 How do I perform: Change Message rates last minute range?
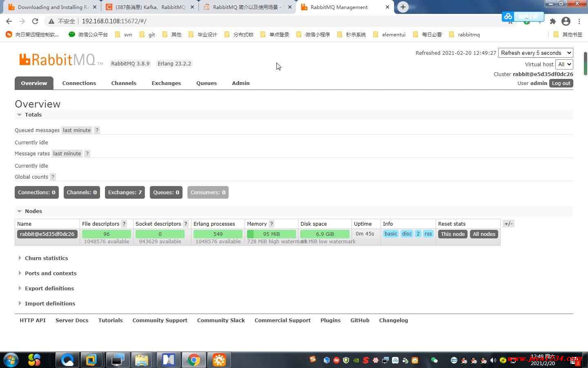67,154
